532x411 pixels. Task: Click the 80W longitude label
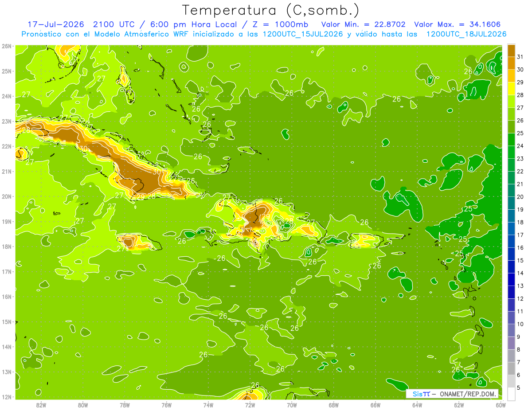click(x=83, y=405)
